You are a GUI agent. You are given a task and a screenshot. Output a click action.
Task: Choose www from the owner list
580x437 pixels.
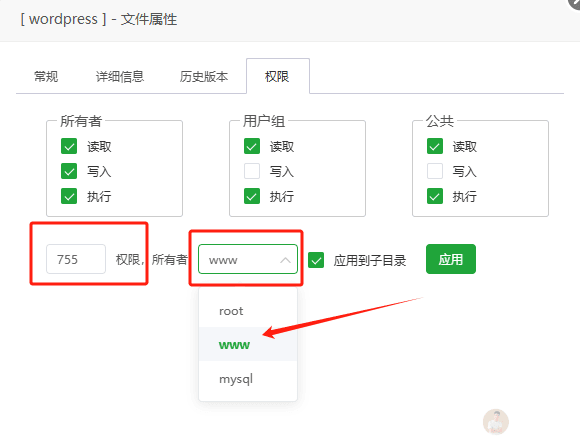(248, 344)
